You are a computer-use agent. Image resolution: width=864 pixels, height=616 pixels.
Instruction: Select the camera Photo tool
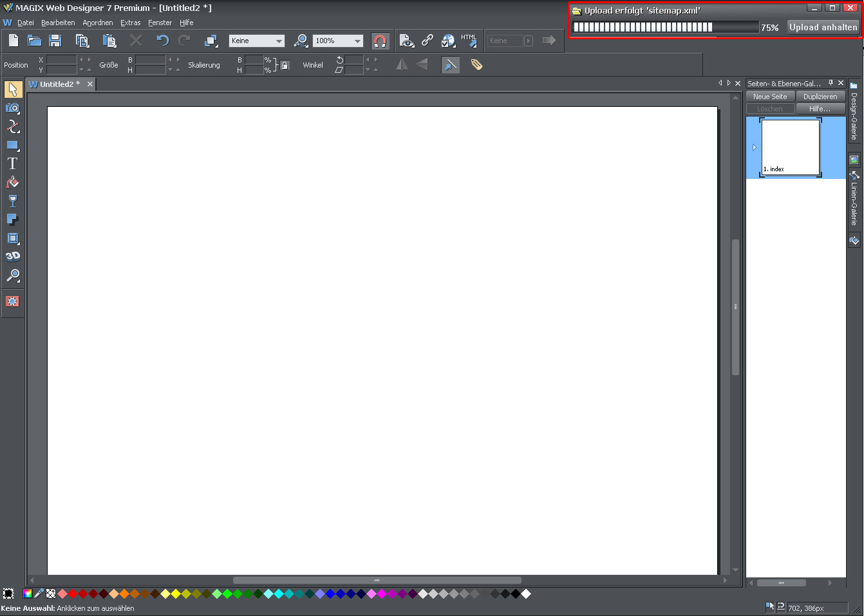[13, 108]
